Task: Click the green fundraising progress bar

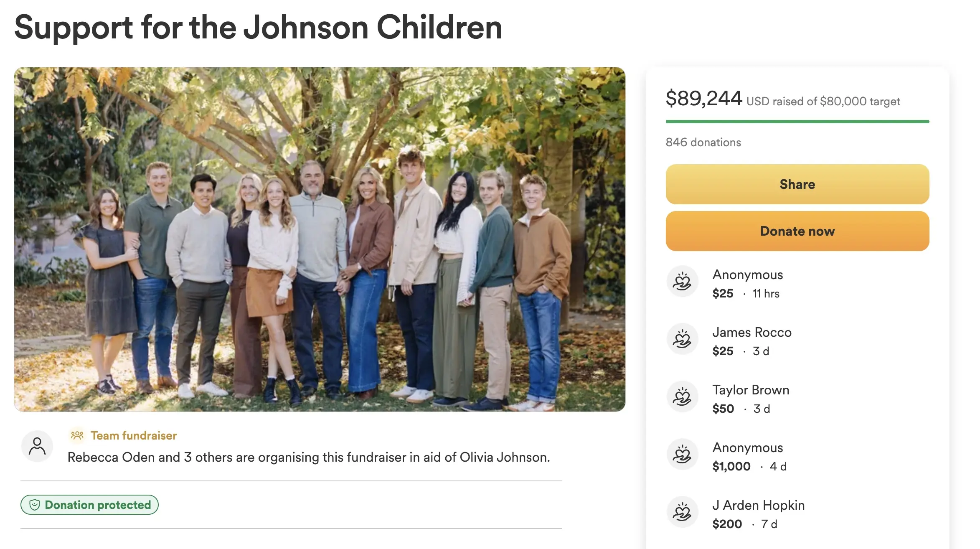Action: (x=797, y=122)
